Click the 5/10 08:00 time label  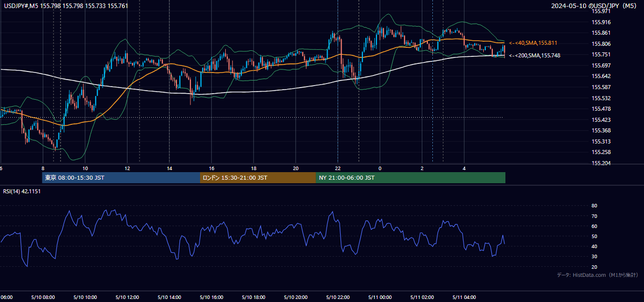(43, 297)
